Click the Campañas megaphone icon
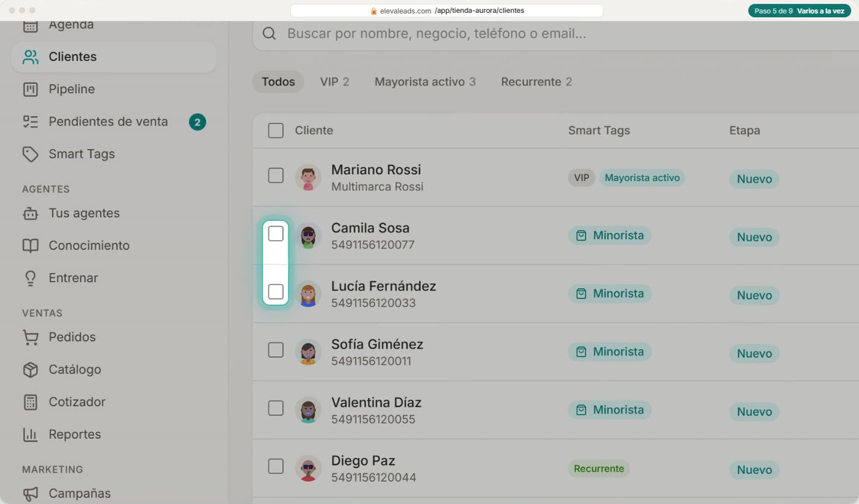The height and width of the screenshot is (504, 859). 30,494
